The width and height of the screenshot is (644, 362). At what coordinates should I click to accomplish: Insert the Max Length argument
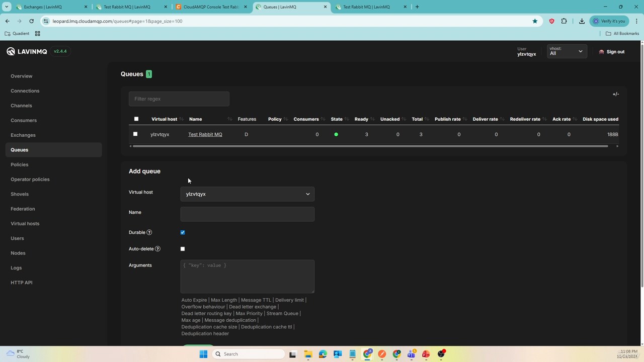click(224, 300)
